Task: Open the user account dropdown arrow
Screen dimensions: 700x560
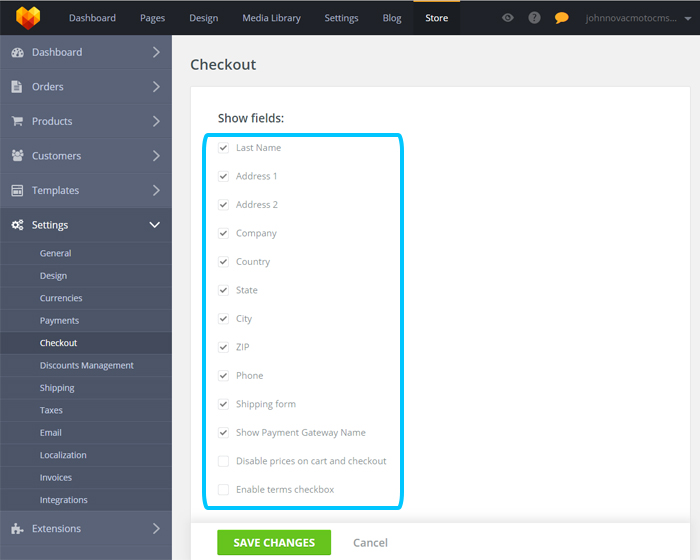Action: pos(688,19)
